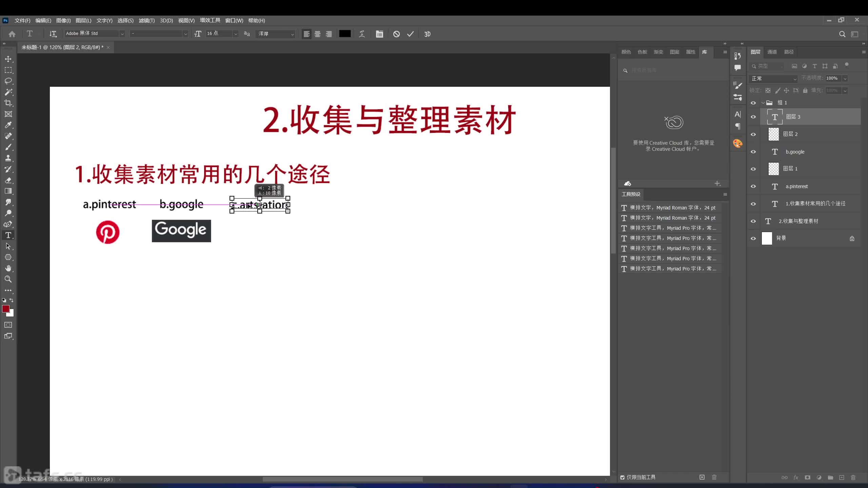Screen dimensions: 868x488
Task: Select the Clone Stamp tool
Action: 8,158
